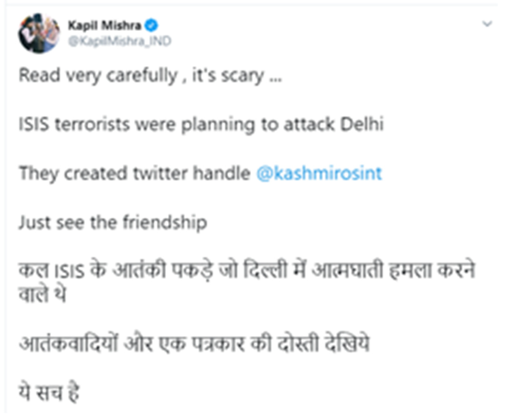Click the "They created twitter handle" text
Image resolution: width=508 pixels, height=420 pixels.
pos(135,173)
